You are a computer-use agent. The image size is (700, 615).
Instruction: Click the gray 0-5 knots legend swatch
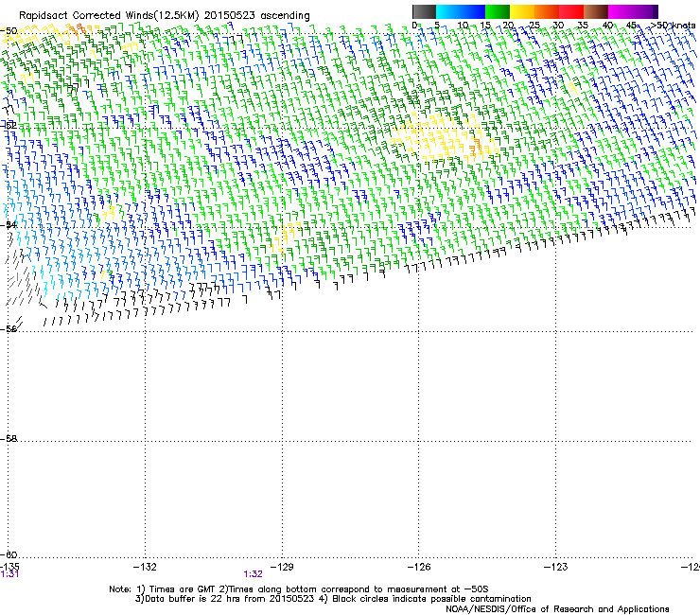[424, 11]
